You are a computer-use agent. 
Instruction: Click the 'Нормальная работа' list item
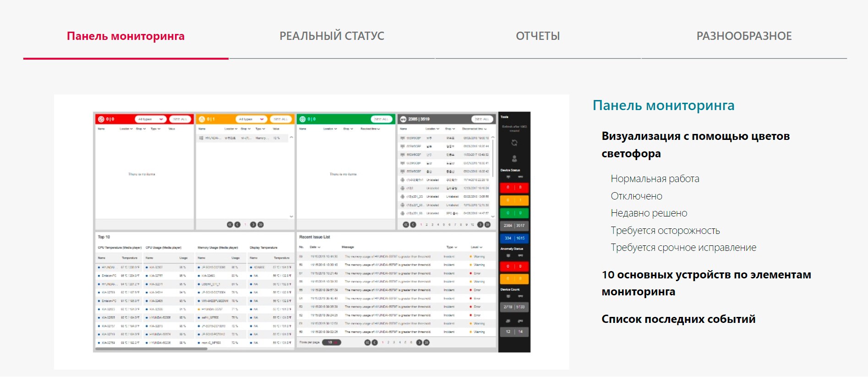click(x=655, y=179)
